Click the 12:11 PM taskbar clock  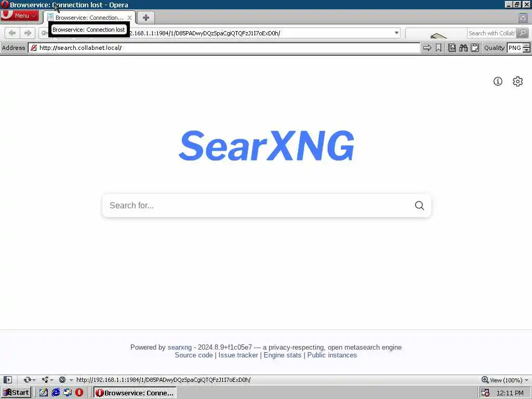[x=510, y=393]
